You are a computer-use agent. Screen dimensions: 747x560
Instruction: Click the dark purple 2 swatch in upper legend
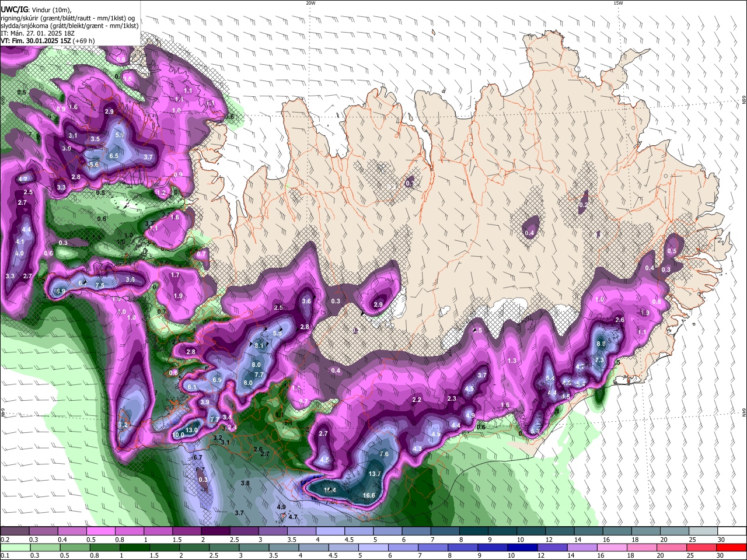pos(215,531)
